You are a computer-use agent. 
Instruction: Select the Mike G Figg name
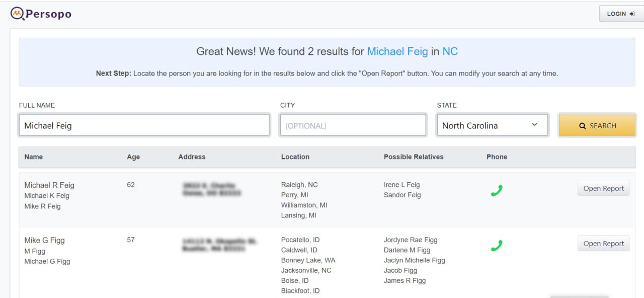44,240
